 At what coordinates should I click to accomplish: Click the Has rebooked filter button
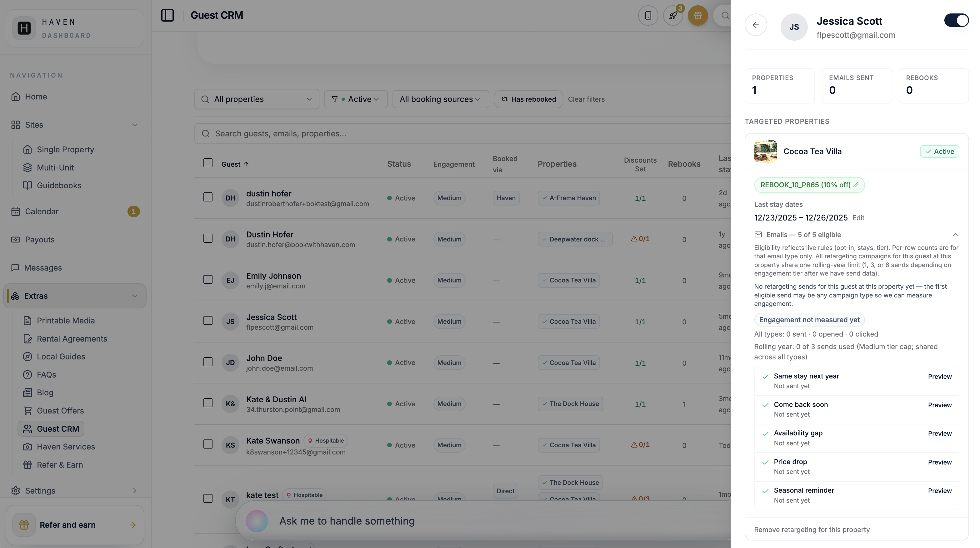528,99
